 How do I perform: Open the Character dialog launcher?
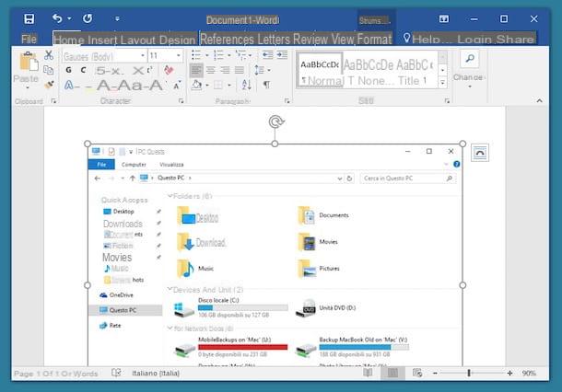[181, 101]
